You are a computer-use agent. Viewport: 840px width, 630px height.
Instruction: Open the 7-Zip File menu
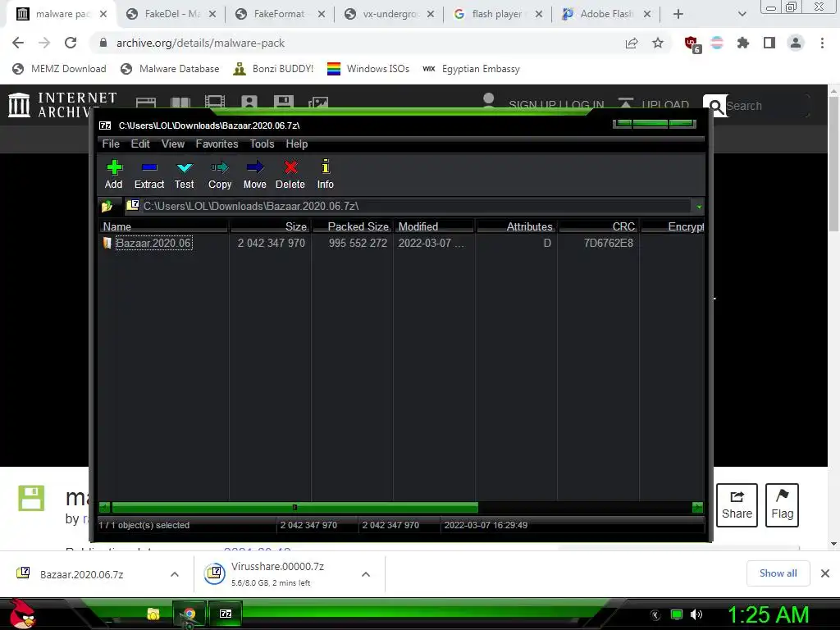coord(111,144)
